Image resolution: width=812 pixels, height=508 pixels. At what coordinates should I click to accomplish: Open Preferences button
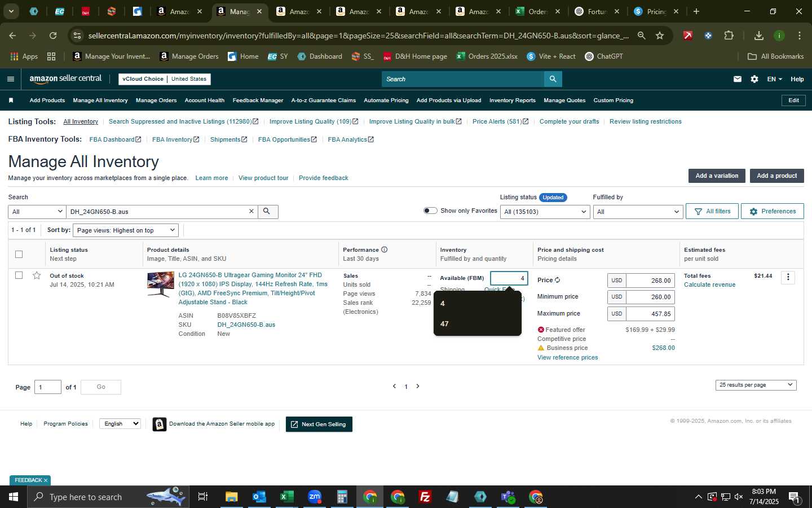pyautogui.click(x=773, y=211)
